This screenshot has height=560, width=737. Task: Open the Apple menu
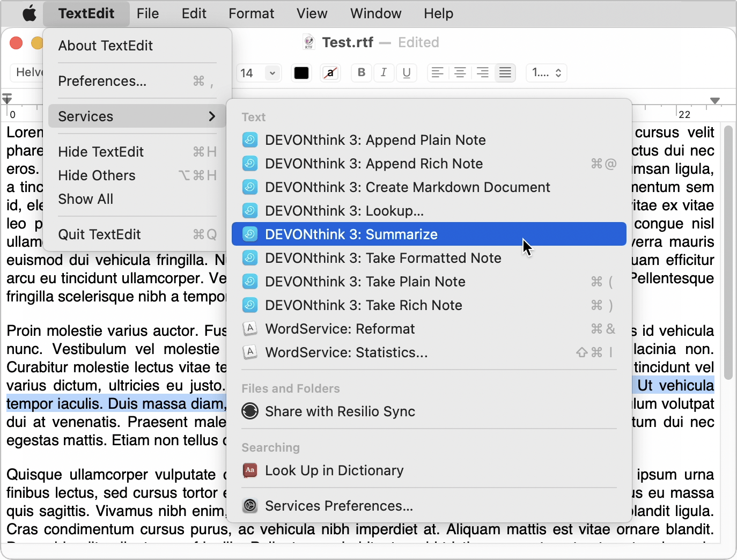coord(30,13)
